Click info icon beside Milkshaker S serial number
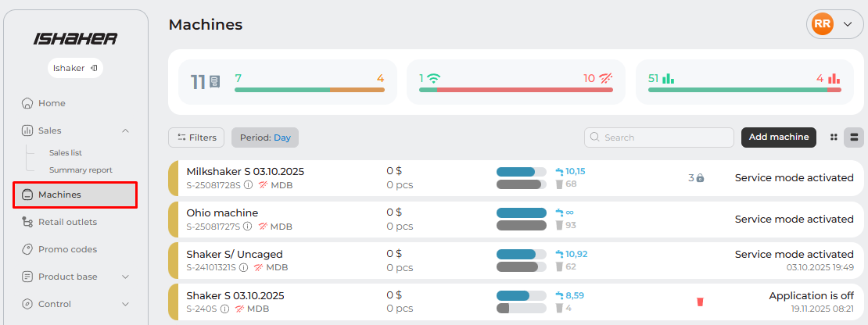868x325 pixels. point(248,184)
